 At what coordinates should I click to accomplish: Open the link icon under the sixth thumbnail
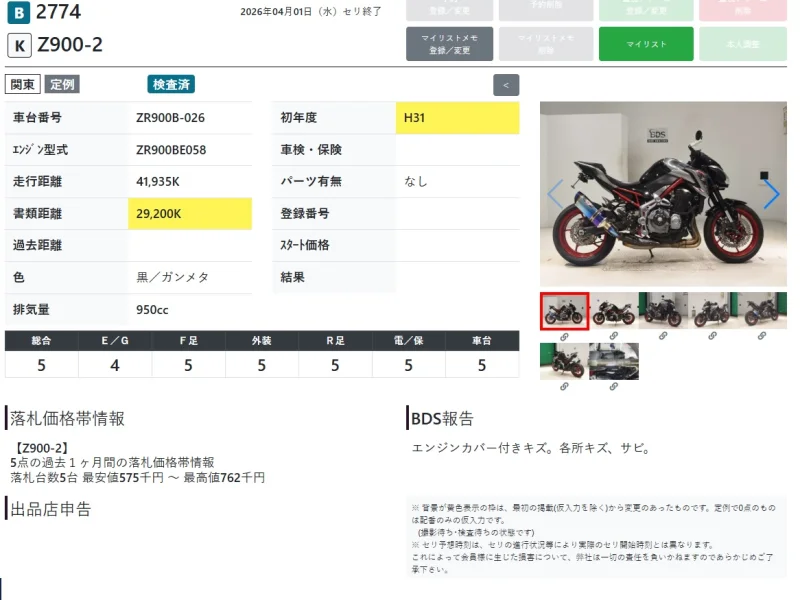click(564, 387)
